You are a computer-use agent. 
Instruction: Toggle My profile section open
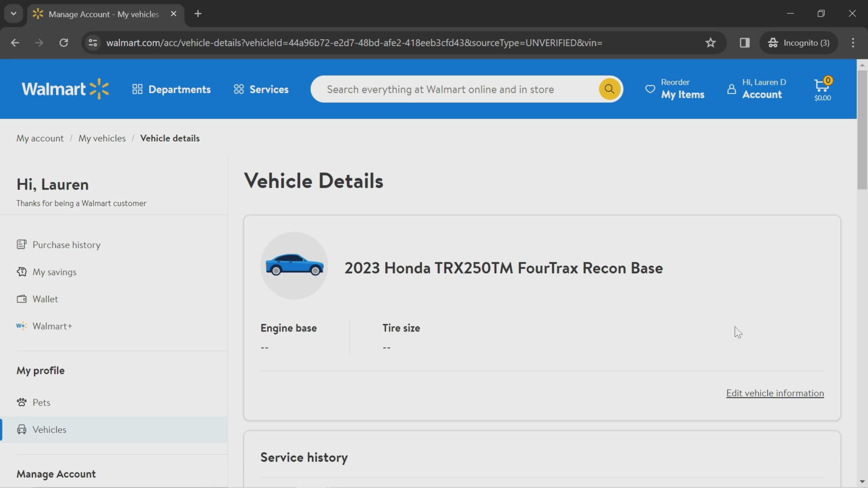pyautogui.click(x=40, y=371)
